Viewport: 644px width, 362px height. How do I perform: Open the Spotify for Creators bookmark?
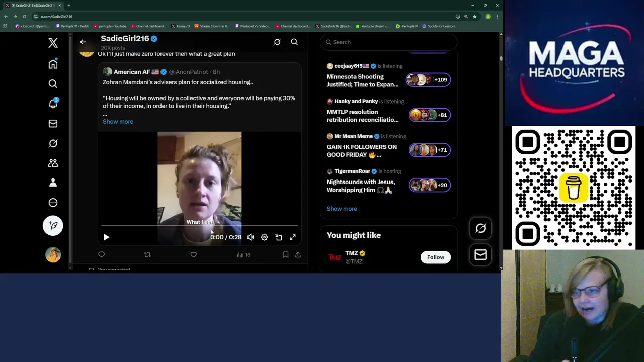coord(439,26)
